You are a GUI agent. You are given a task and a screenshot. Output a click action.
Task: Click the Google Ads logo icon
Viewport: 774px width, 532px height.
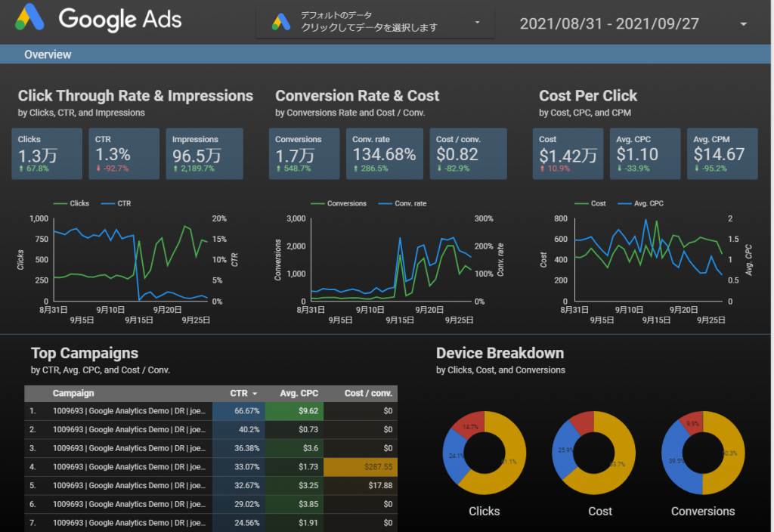coord(29,18)
